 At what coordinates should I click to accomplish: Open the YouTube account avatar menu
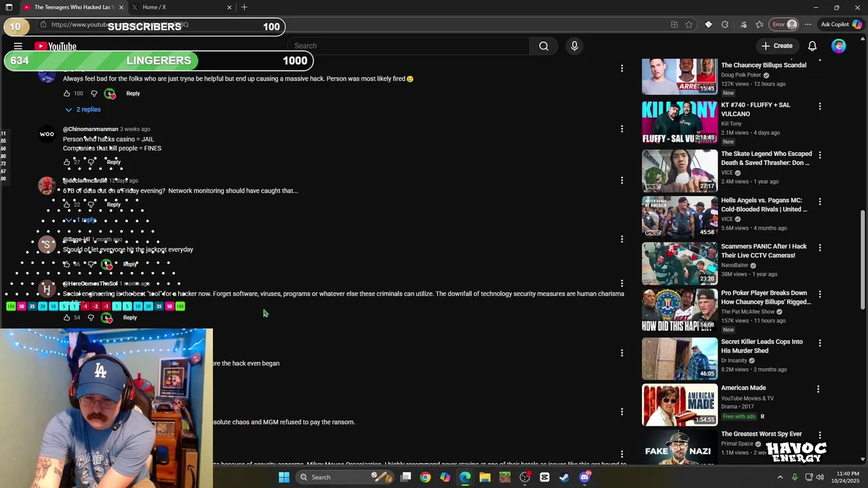(x=839, y=46)
